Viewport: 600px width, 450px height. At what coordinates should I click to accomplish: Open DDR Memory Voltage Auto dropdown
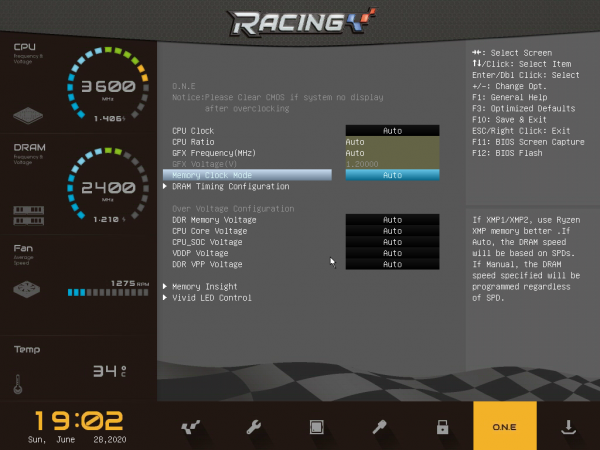click(392, 220)
